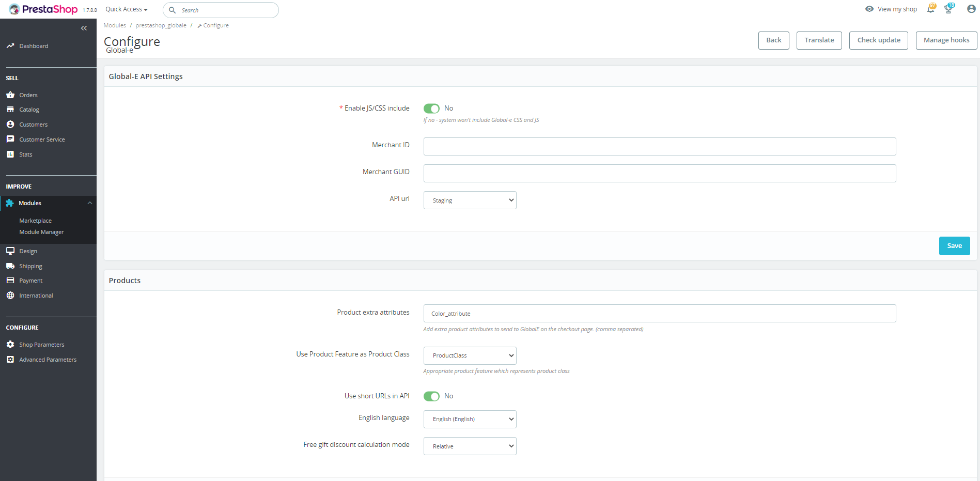
Task: Click the Manage hooks button
Action: (946, 40)
